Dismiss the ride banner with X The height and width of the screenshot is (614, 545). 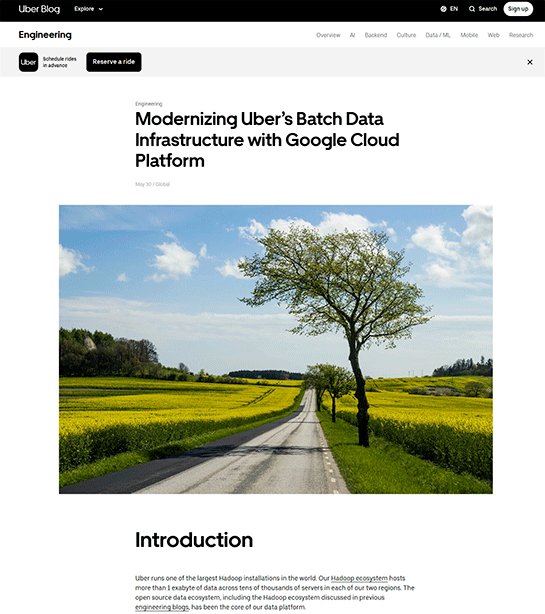[x=530, y=62]
